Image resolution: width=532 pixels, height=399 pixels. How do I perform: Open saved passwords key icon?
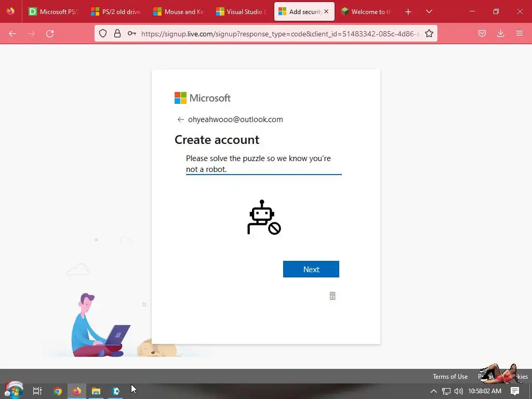pos(131,33)
